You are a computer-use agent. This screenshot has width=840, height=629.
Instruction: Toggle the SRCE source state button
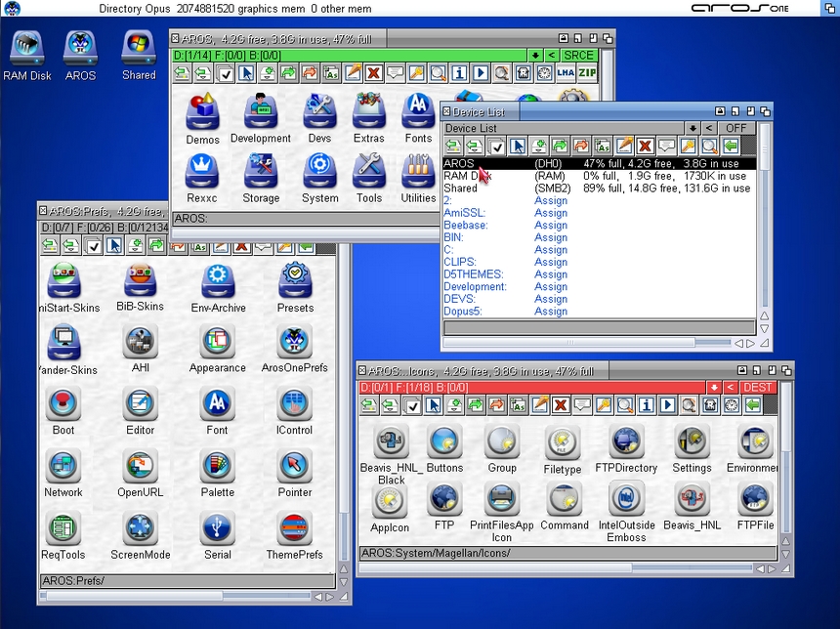click(578, 56)
